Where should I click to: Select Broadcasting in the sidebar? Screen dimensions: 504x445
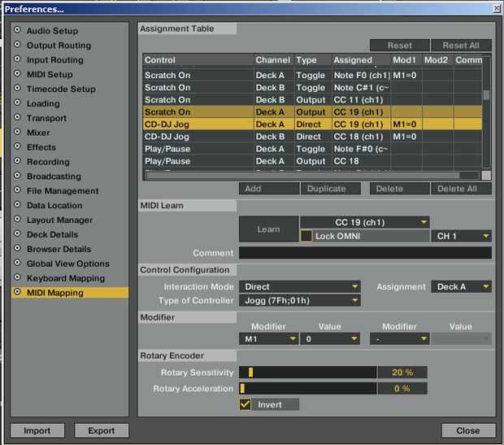click(54, 177)
